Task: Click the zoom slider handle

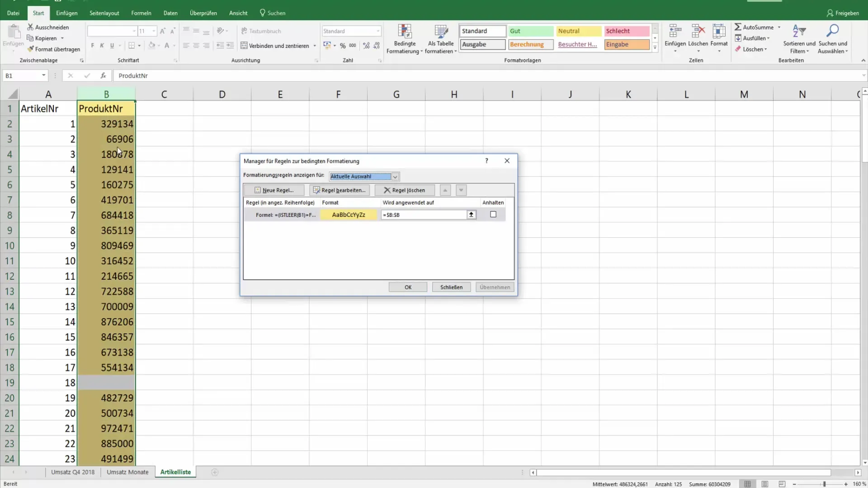Action: (824, 484)
